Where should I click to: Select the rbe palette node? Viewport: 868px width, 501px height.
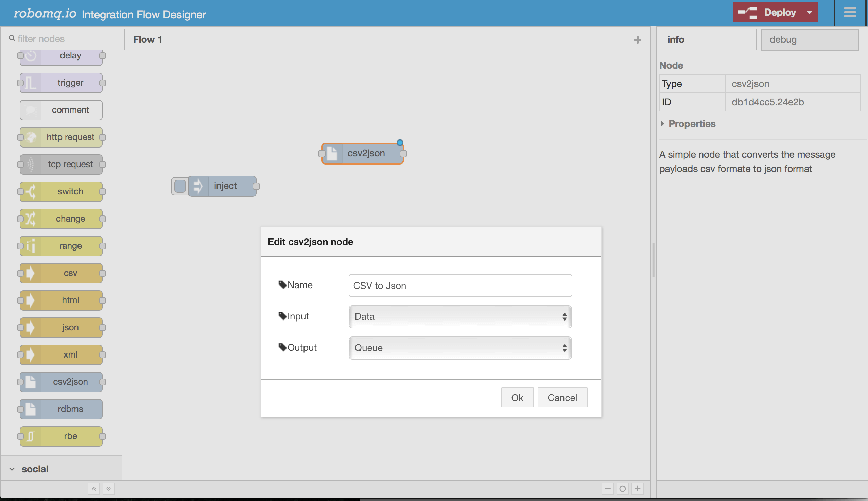[x=61, y=436]
